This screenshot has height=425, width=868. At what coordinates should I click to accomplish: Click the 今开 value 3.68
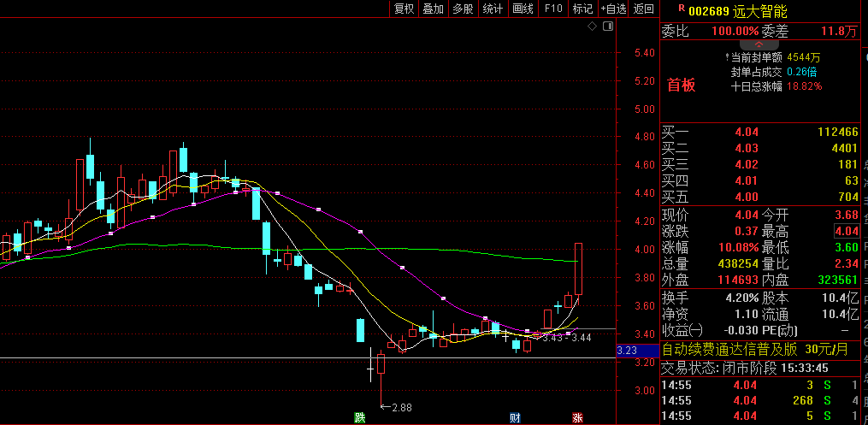pos(847,215)
